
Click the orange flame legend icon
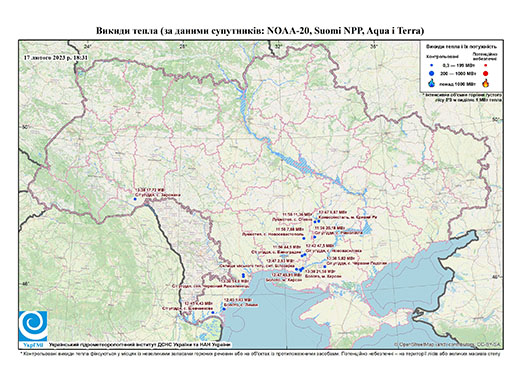[486, 83]
